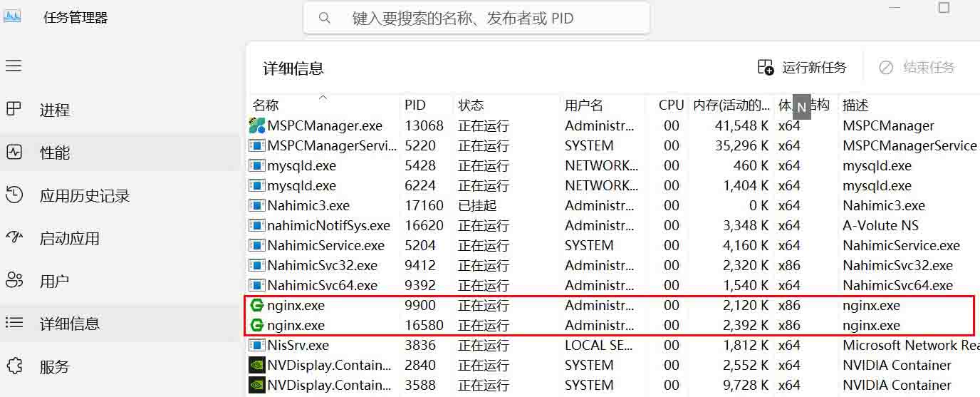Image resolution: width=980 pixels, height=397 pixels.
Task: Click memory value 35,296 K
Action: click(741, 145)
